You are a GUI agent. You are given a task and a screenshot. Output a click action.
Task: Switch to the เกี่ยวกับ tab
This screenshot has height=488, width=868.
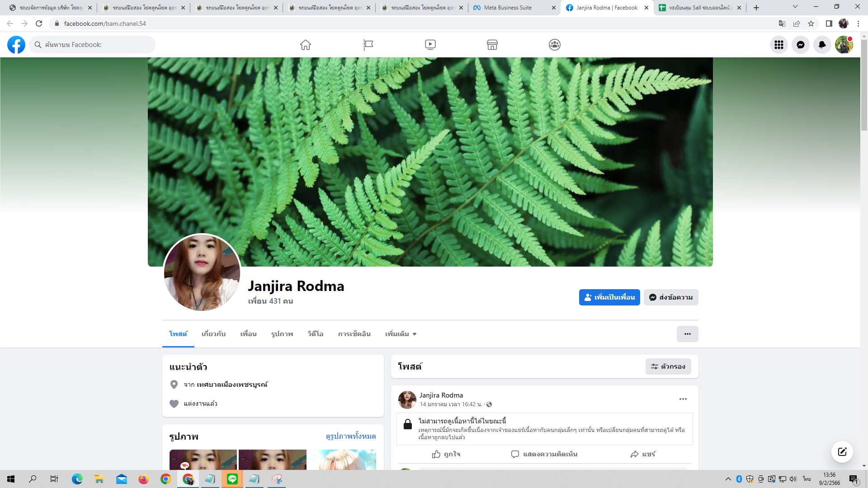click(x=213, y=334)
